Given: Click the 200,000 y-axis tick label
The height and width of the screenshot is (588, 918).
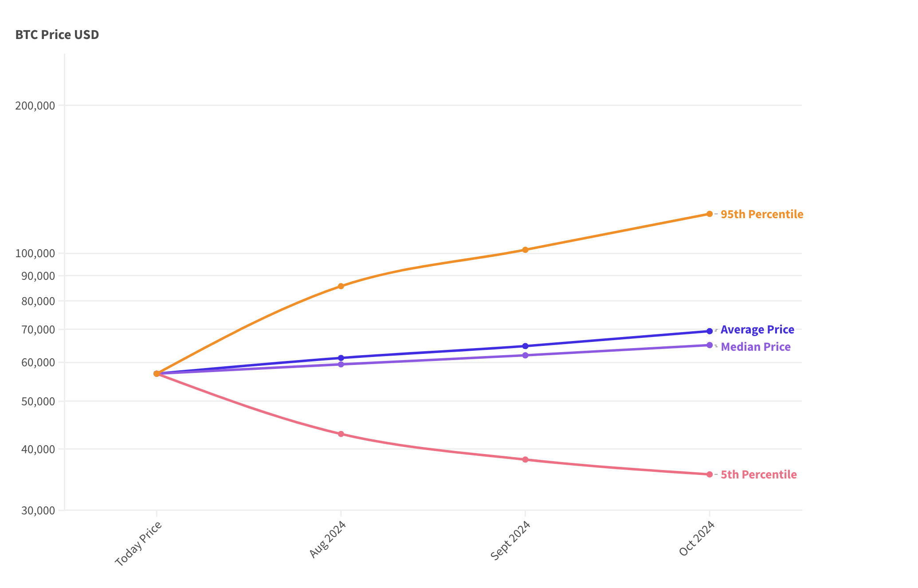Looking at the screenshot, I should click(35, 106).
